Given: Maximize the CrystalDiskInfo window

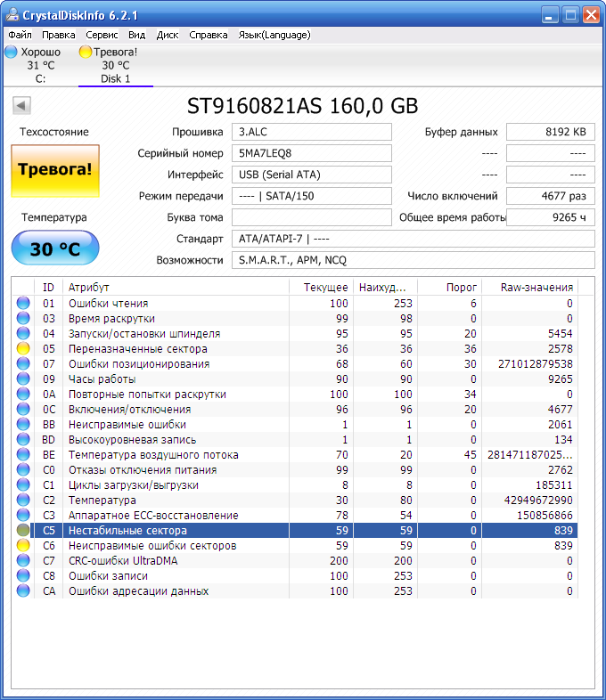Looking at the screenshot, I should click(x=570, y=15).
